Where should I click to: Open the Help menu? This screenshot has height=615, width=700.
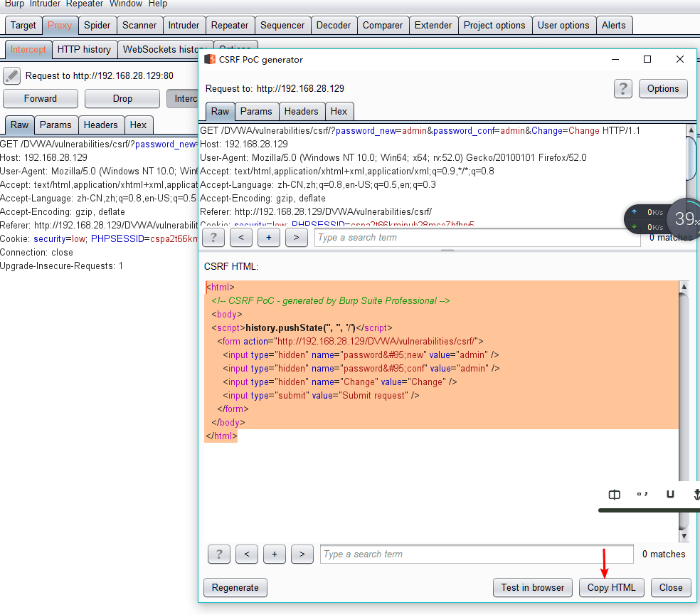[158, 4]
